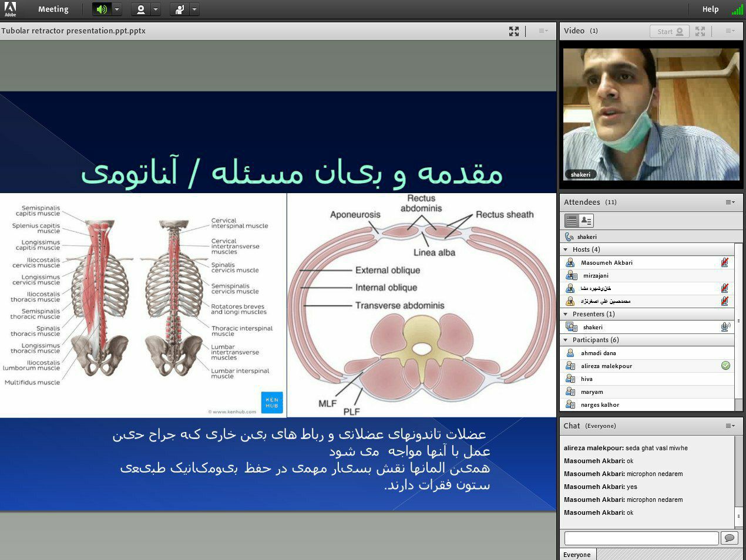Click the share pod full screen icon
Image resolution: width=746 pixels, height=560 pixels.
click(514, 31)
